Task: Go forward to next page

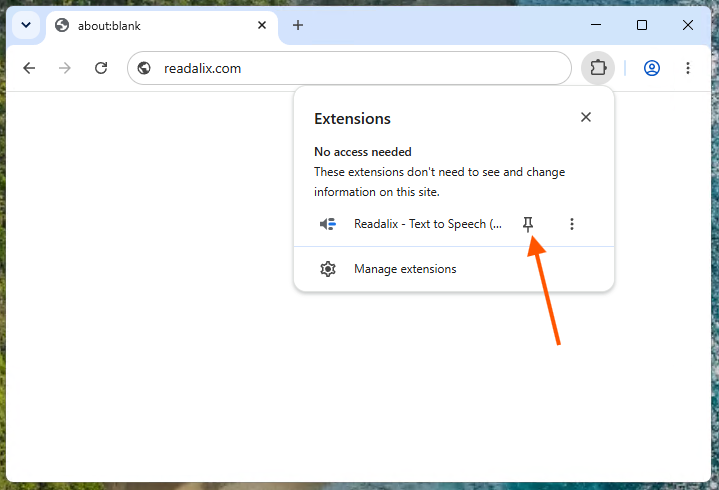Action: tap(65, 68)
